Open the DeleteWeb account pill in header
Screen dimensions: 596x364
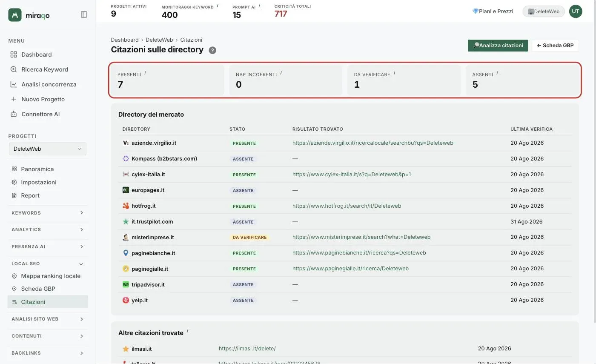click(x=544, y=11)
